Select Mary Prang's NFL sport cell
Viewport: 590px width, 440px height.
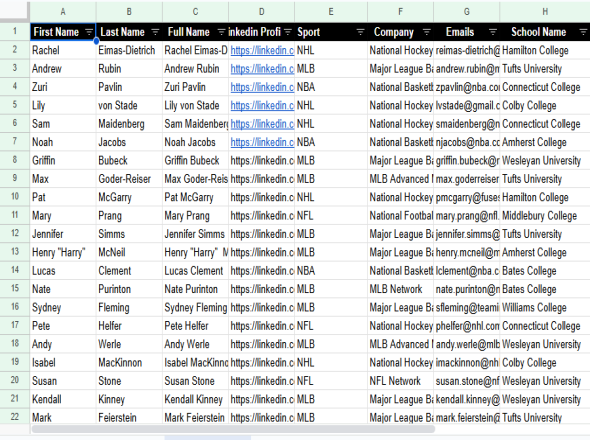(331, 216)
